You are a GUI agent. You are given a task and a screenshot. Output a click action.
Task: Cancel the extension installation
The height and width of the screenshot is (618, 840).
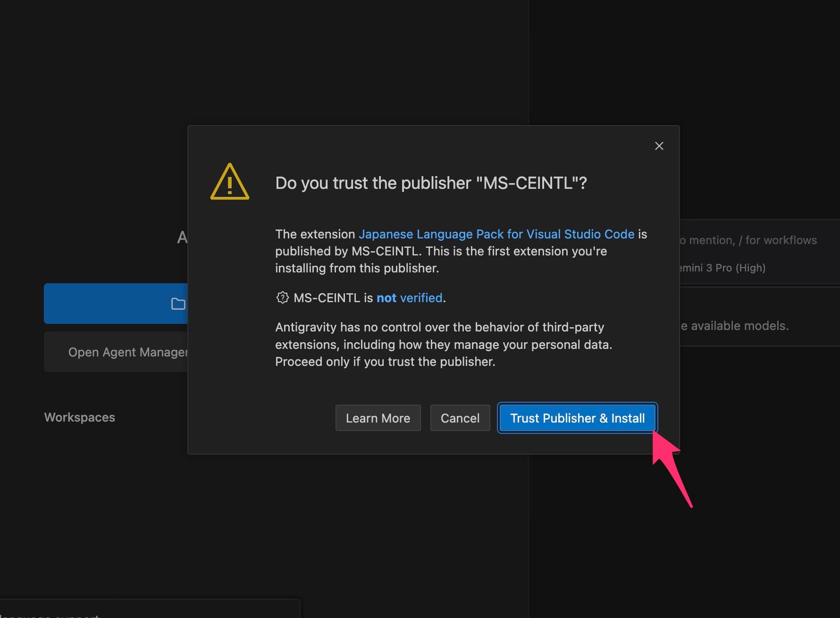click(x=460, y=418)
